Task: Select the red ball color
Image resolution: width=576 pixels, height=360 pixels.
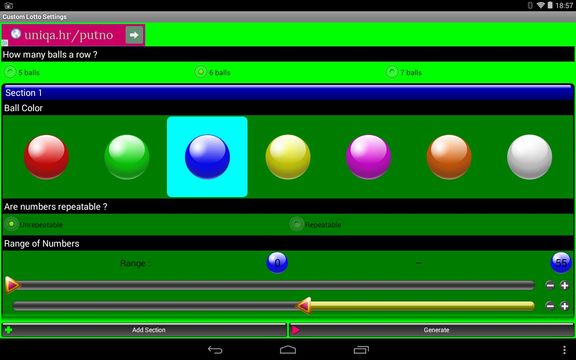Action: pyautogui.click(x=46, y=157)
